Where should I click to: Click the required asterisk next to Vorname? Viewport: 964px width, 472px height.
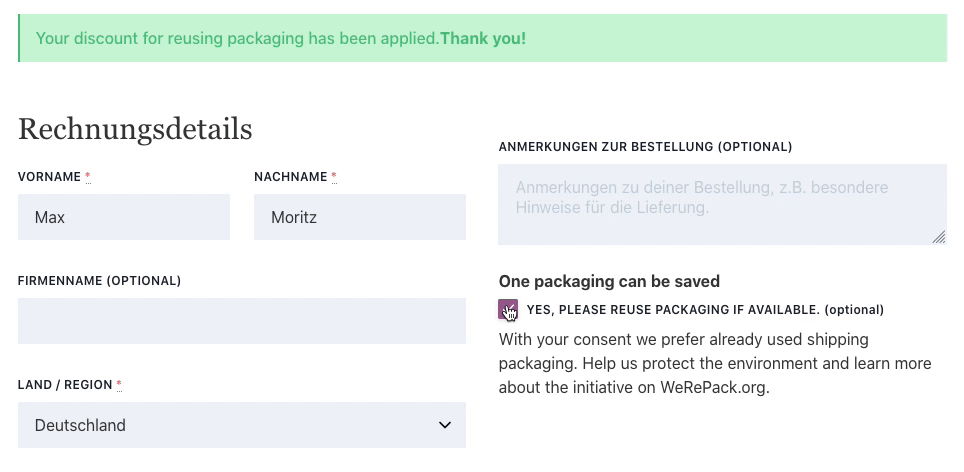(x=88, y=176)
